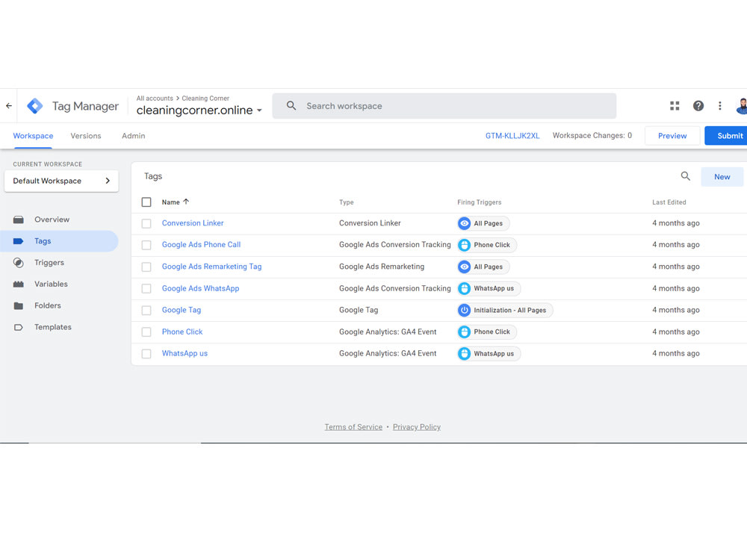The height and width of the screenshot is (560, 747).
Task: Click Phone Click trigger icon in Phone Click row
Action: pos(464,332)
